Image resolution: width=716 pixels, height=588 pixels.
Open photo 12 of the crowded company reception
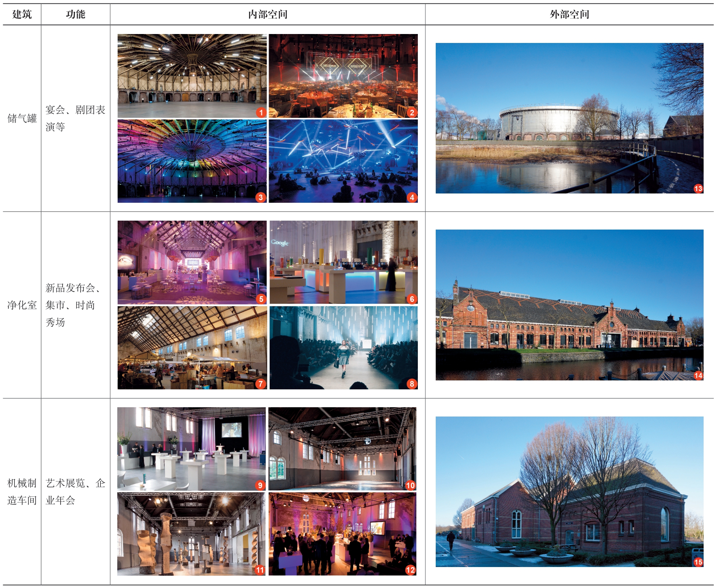coord(342,534)
